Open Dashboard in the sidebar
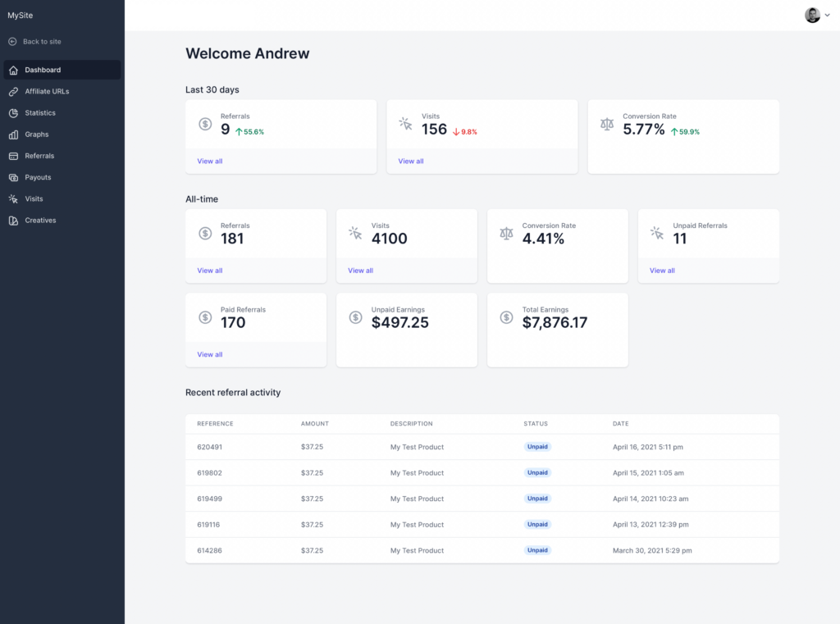Screen dimensions: 840x624 pyautogui.click(x=62, y=71)
